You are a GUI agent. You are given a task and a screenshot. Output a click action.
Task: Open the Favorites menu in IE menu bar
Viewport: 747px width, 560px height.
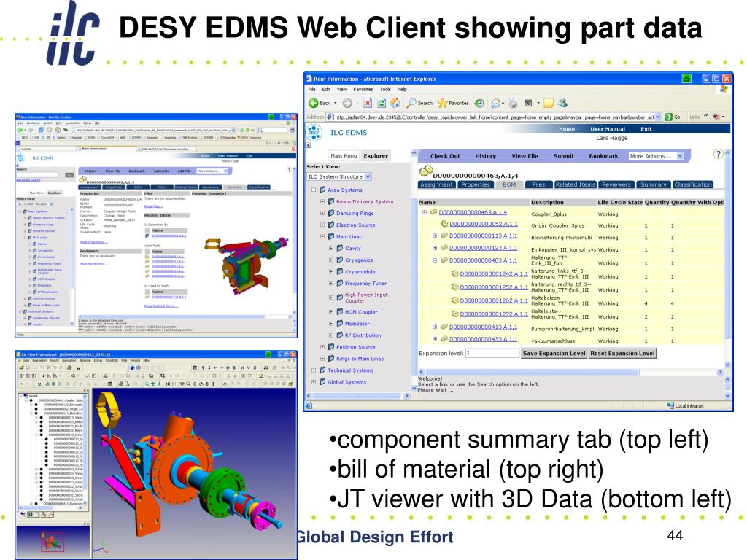click(363, 89)
